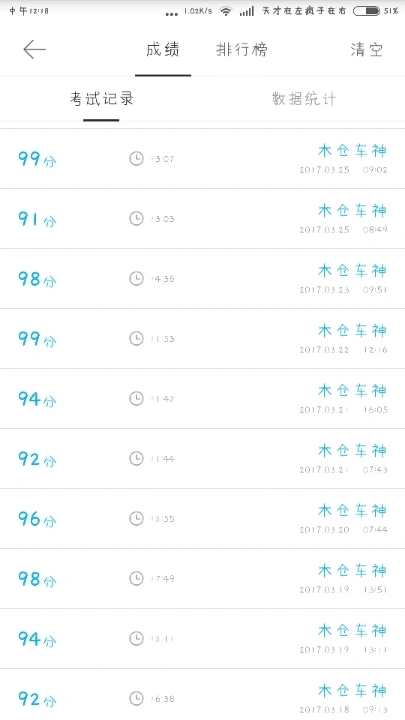Switch to 数据统计 sub-tab
Viewport: 405px width, 720px height.
(x=304, y=99)
